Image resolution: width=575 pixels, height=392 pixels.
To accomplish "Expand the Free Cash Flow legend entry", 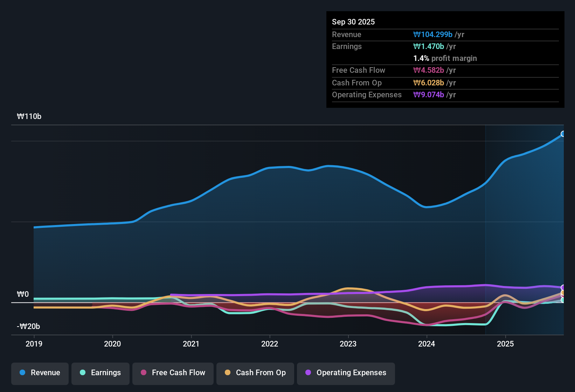I will [x=173, y=373].
